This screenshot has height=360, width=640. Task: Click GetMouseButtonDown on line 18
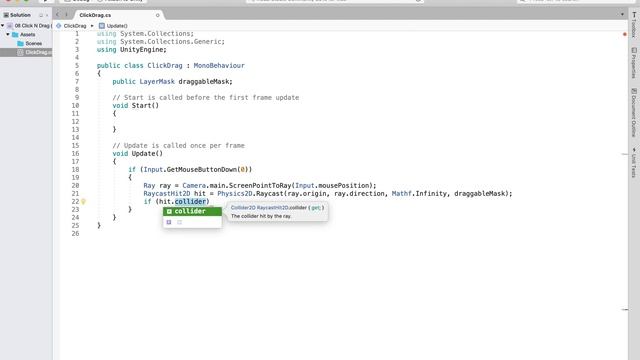coord(202,169)
